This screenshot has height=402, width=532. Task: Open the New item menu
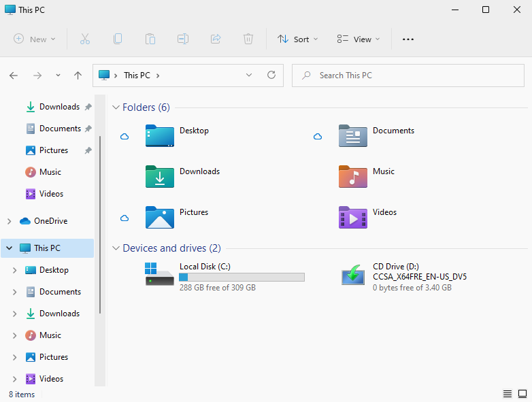point(34,39)
